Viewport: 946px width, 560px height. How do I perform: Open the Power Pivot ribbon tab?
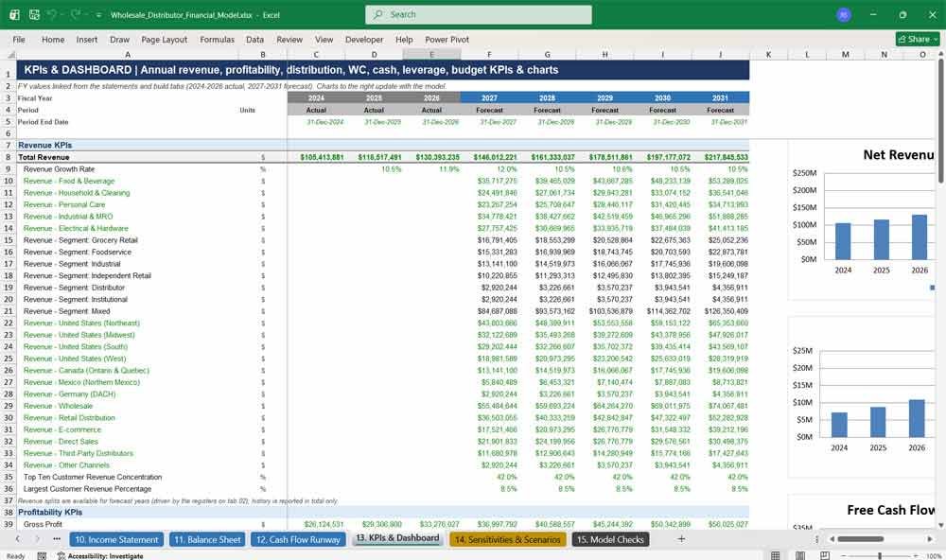click(447, 39)
